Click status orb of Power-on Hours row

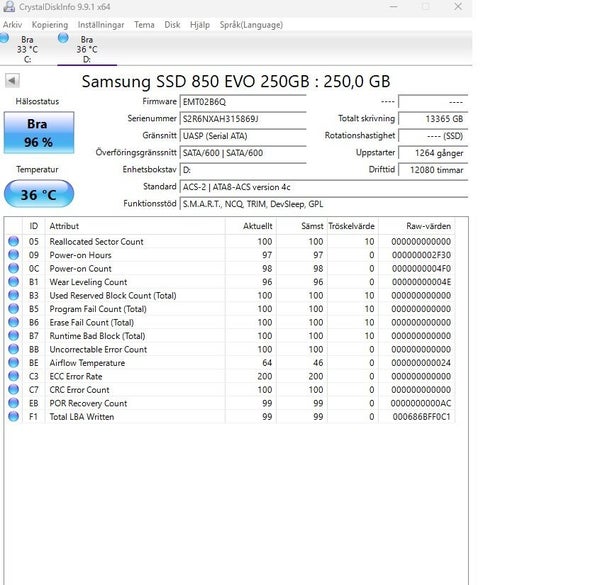[x=13, y=254]
